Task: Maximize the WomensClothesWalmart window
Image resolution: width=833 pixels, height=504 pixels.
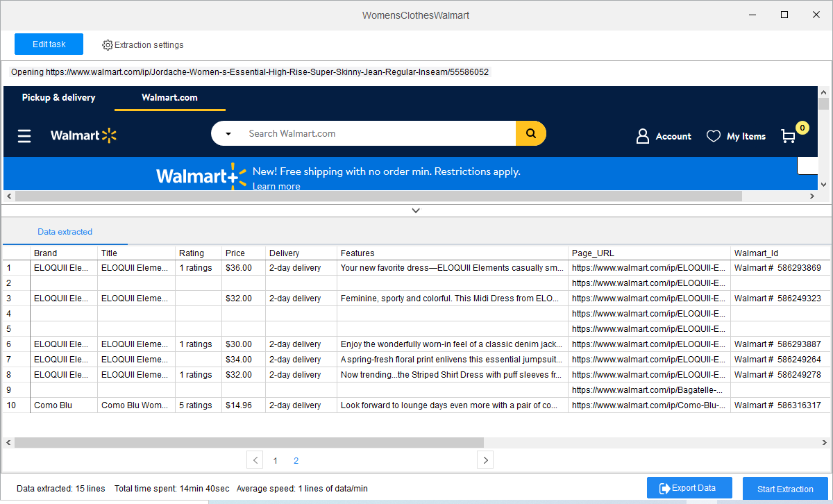Action: coord(784,15)
